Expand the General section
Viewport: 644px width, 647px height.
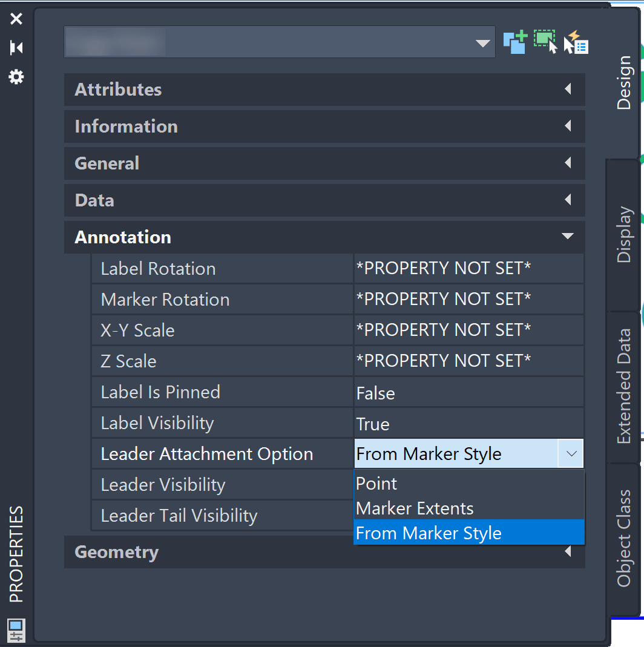[x=324, y=163]
